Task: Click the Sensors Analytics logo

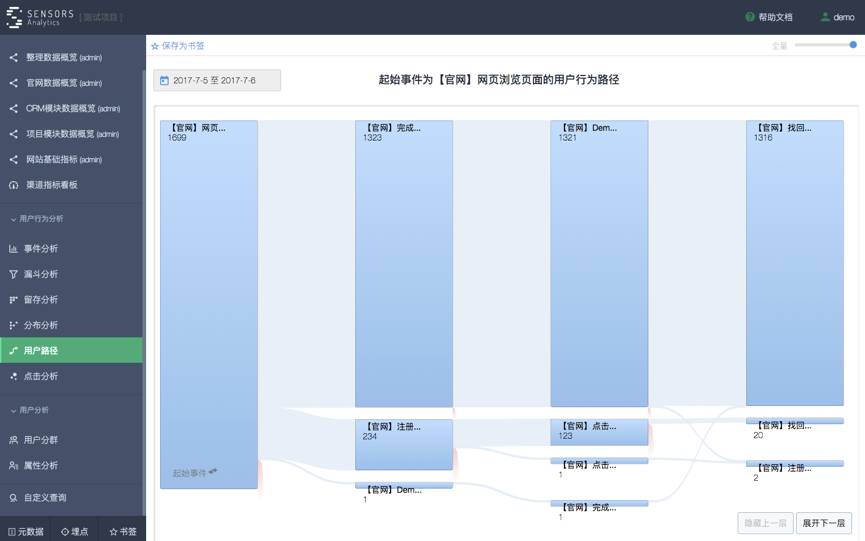Action: (40, 17)
